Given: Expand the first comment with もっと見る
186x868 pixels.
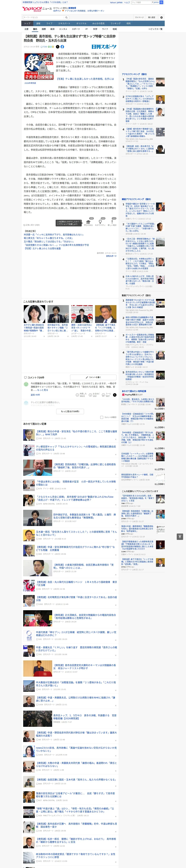Looking at the screenshot, I should (x=43, y=390).
